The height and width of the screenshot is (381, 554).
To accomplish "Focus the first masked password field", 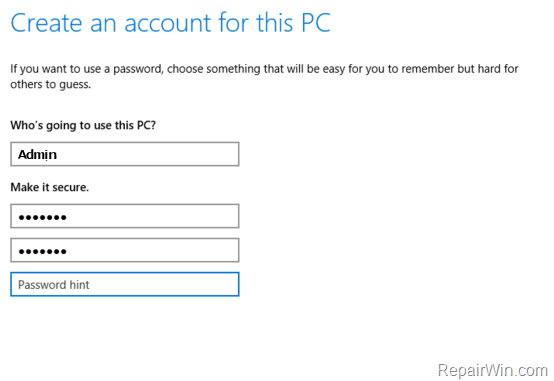I will pos(125,216).
